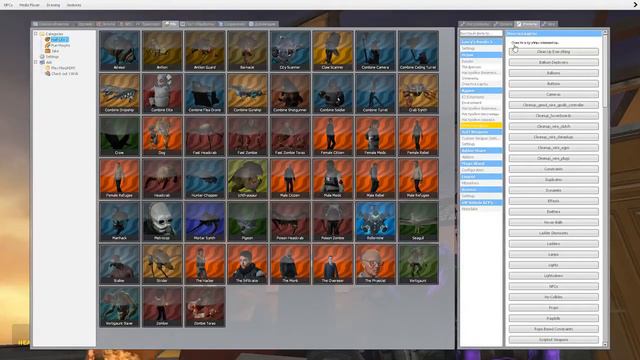
Task: Spawn the Combine Dropship
Action: (x=119, y=93)
